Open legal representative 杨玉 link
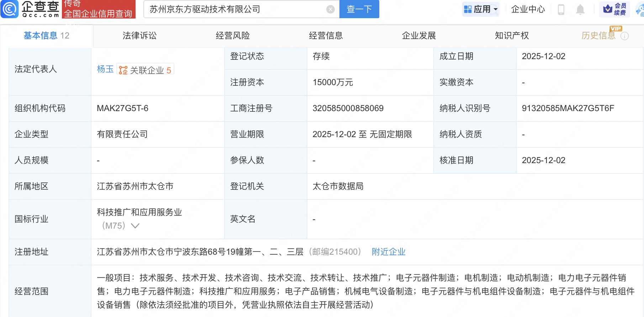The width and height of the screenshot is (644, 317). pyautogui.click(x=105, y=69)
